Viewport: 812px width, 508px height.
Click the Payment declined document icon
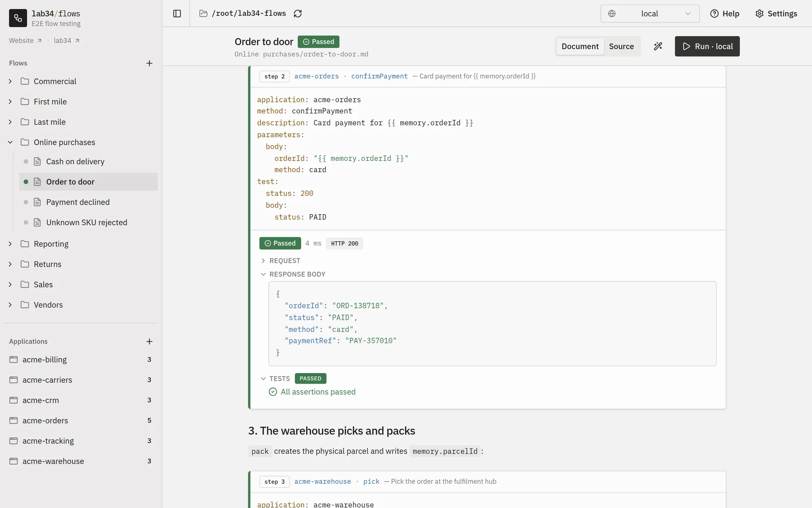(37, 202)
